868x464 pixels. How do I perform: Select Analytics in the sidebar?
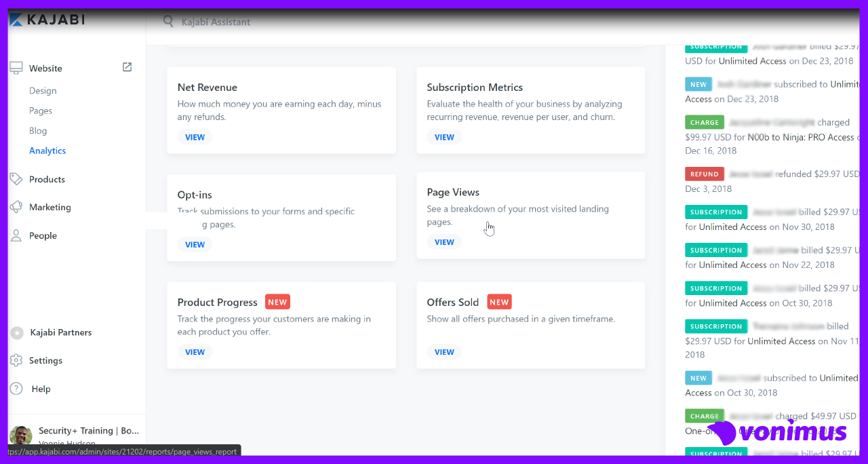[x=47, y=151]
